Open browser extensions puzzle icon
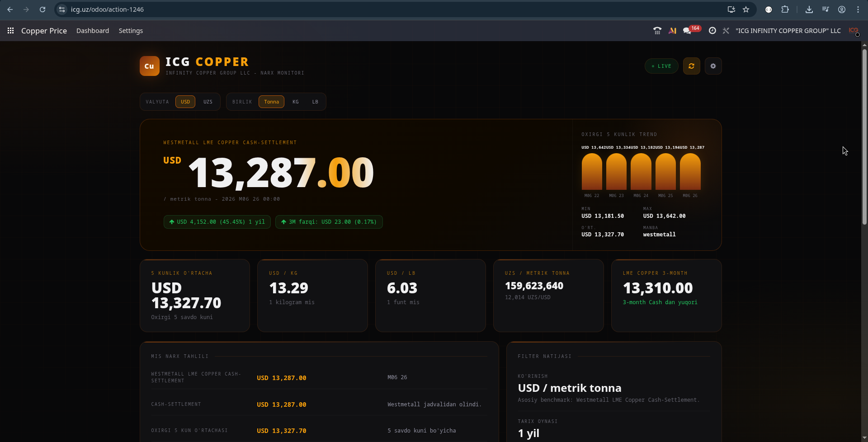The image size is (868, 442). 785,9
